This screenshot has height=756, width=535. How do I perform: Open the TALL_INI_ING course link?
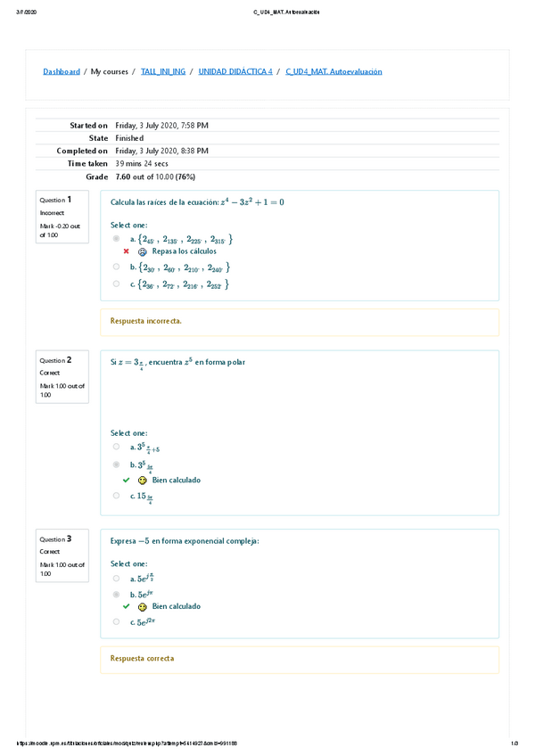[x=163, y=72]
